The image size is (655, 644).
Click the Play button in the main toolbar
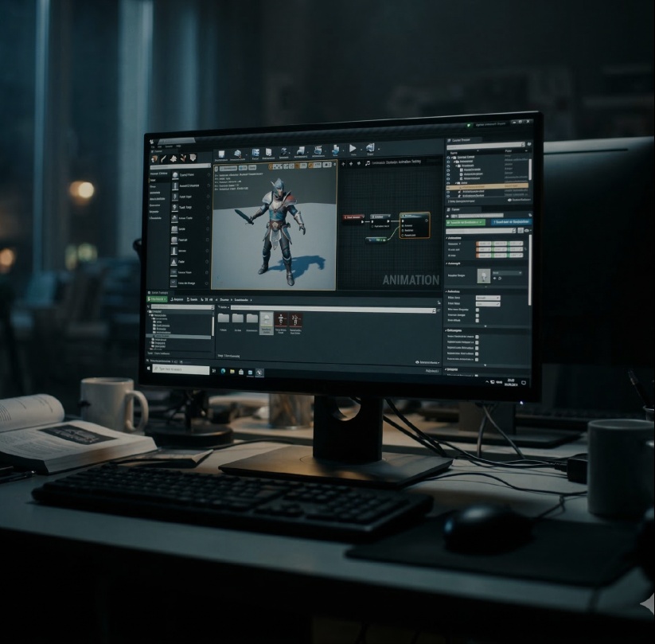pos(352,149)
